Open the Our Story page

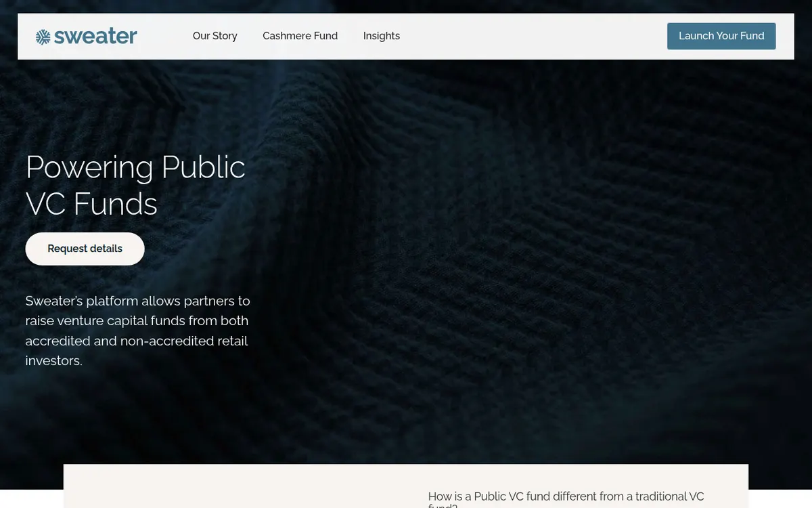click(x=215, y=36)
